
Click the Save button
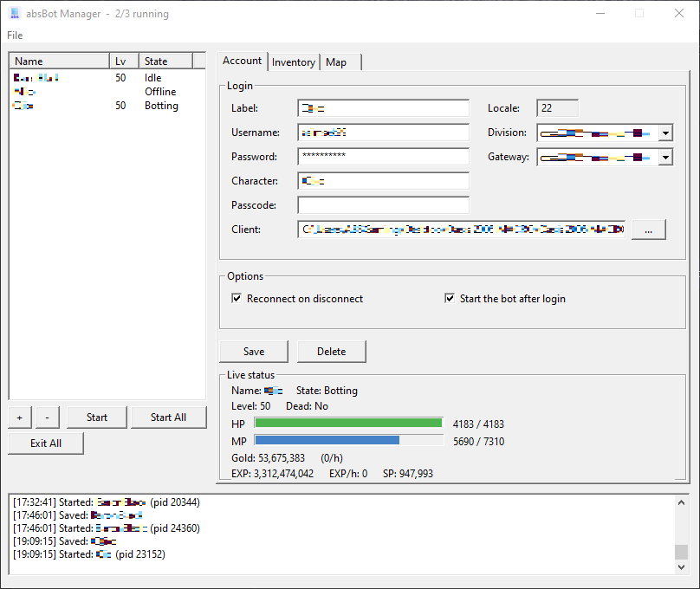pyautogui.click(x=254, y=352)
